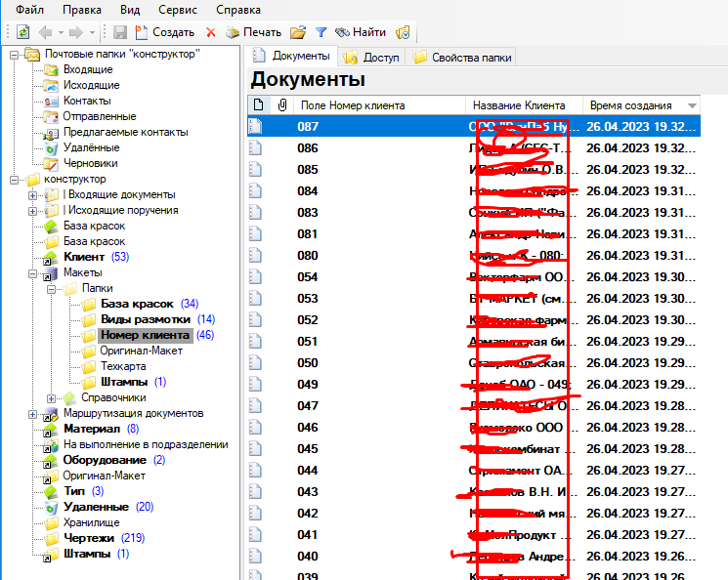The image size is (728, 580).
Task: Click the red delete X icon
Action: (x=211, y=32)
